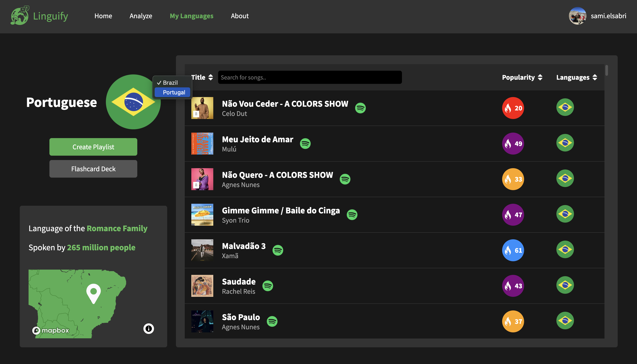Open the Flashcard Deck

point(93,169)
